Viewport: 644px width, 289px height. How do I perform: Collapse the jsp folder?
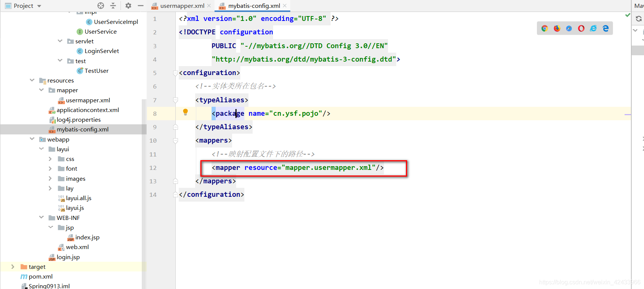pos(51,227)
